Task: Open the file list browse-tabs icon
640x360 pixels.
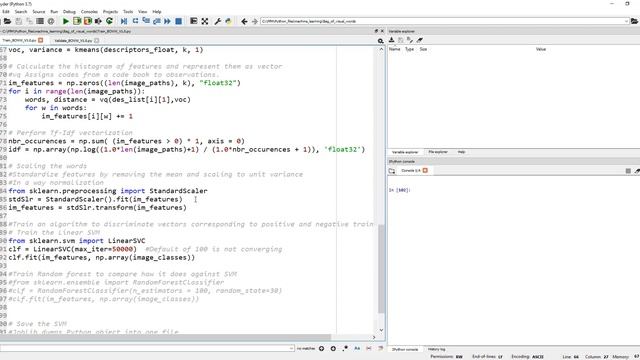Action: pyautogui.click(x=40, y=21)
